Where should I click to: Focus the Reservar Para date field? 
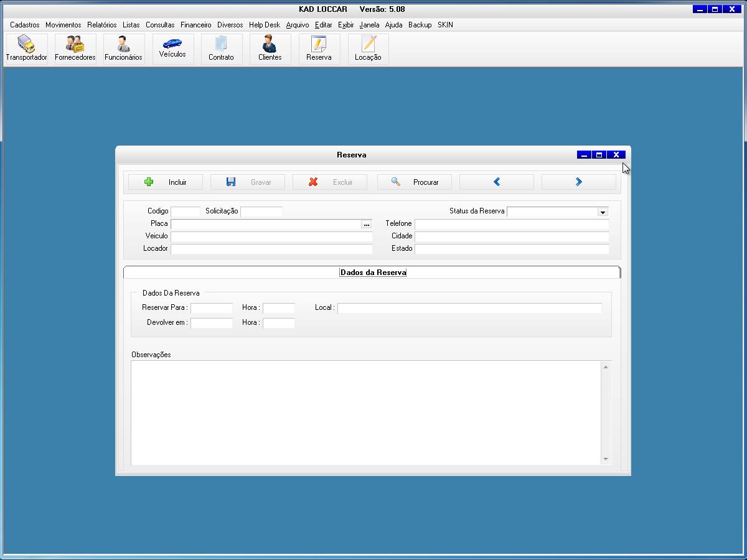click(x=212, y=308)
